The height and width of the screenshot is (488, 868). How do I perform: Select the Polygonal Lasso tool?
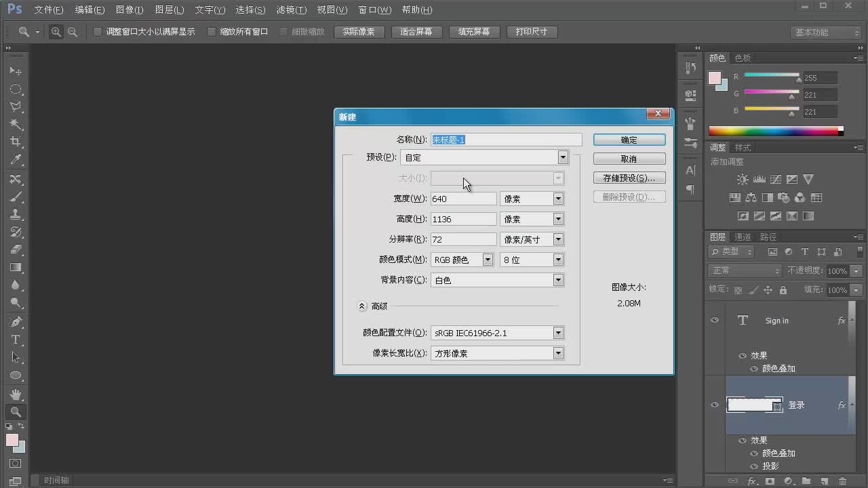tap(16, 107)
